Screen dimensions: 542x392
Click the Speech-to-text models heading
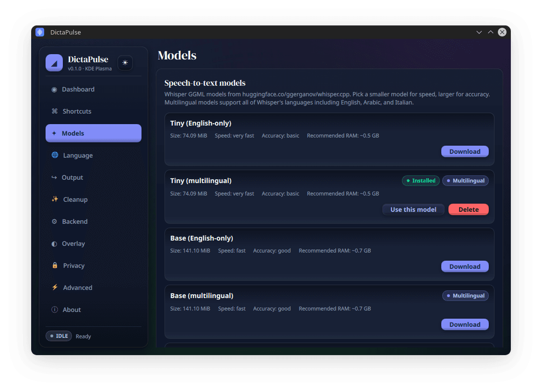[x=205, y=83]
